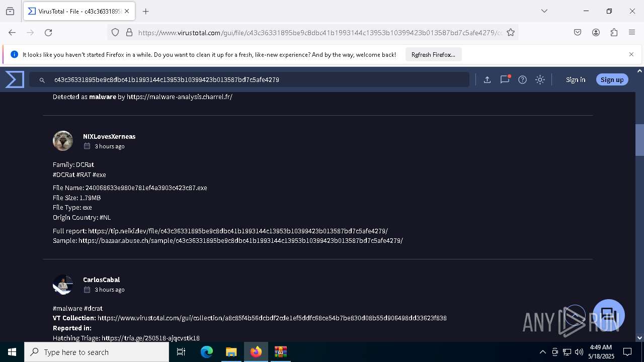Click the Firefox taskbar icon
Image resolution: width=644 pixels, height=362 pixels.
click(x=256, y=352)
